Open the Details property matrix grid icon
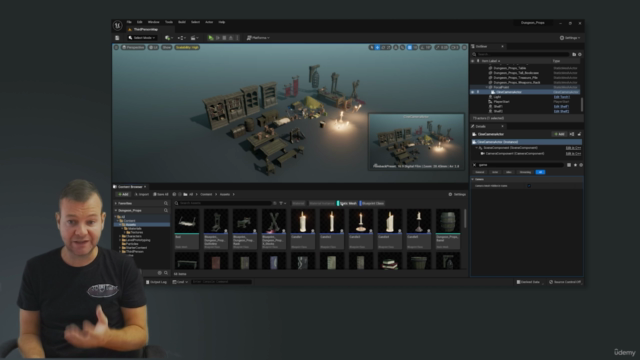Viewport: 640px width, 360px height. click(569, 165)
